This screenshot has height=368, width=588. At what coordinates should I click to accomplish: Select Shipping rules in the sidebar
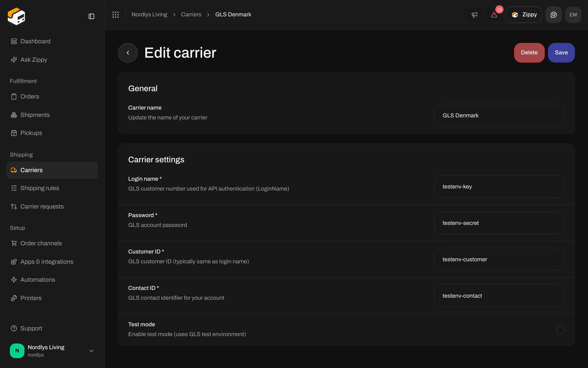[52, 188]
